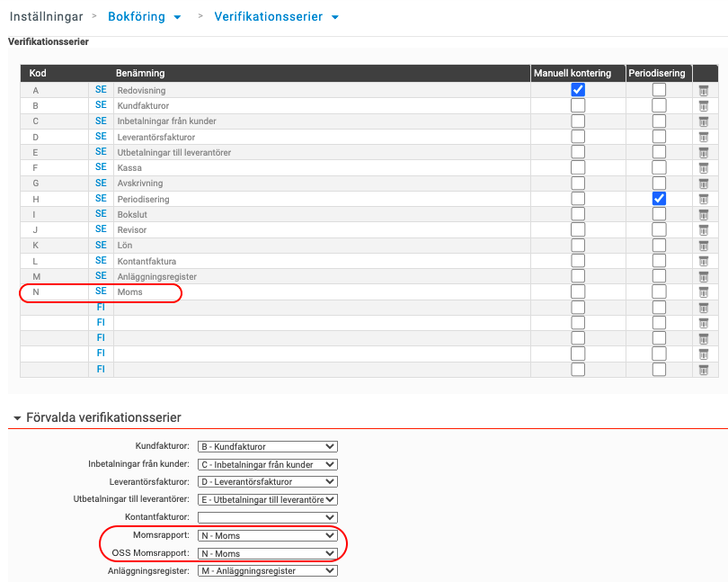Delete the Lön series using trash icon
This screenshot has height=582, width=728.
[704, 245]
